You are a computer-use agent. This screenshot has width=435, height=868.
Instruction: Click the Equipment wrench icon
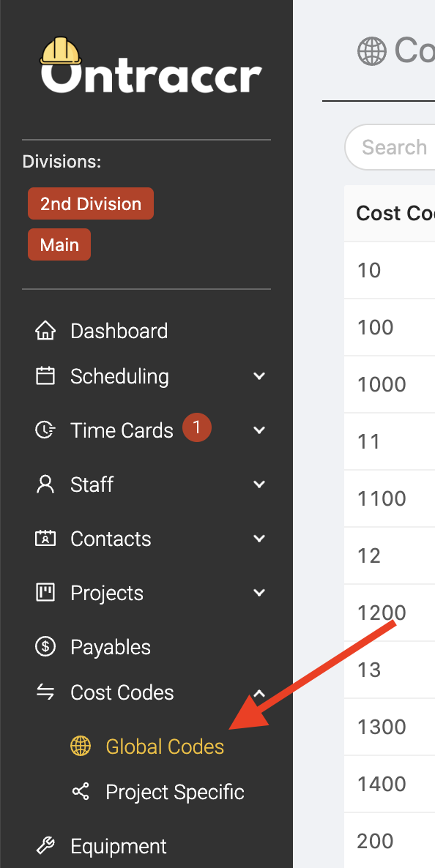pos(45,846)
